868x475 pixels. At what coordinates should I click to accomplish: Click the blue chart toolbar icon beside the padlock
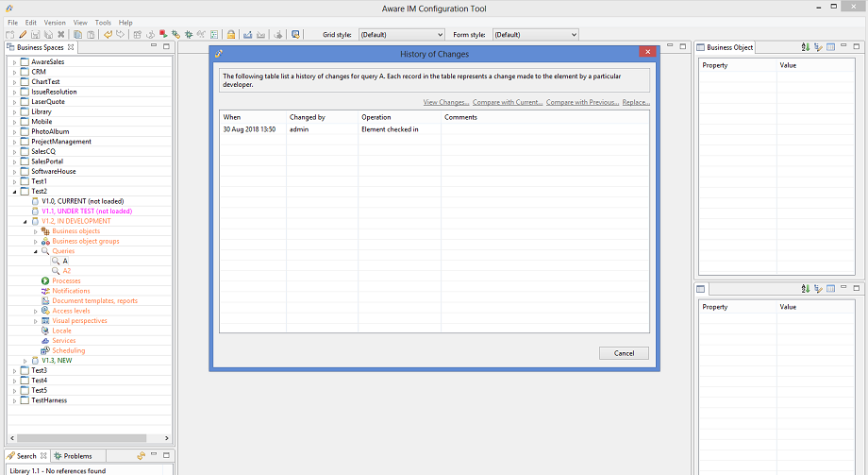click(247, 34)
